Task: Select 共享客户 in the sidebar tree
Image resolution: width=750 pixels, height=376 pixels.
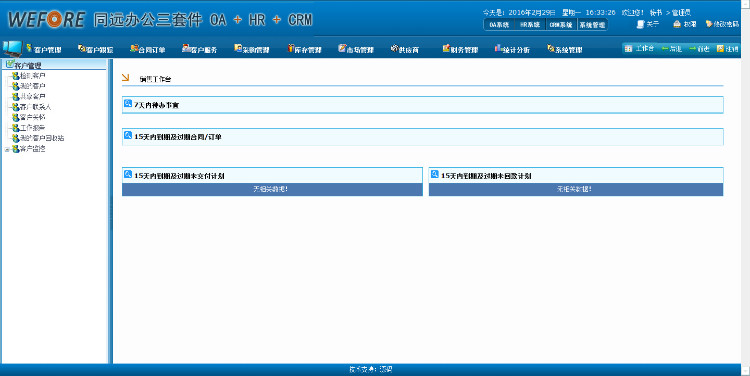Action: (x=33, y=97)
